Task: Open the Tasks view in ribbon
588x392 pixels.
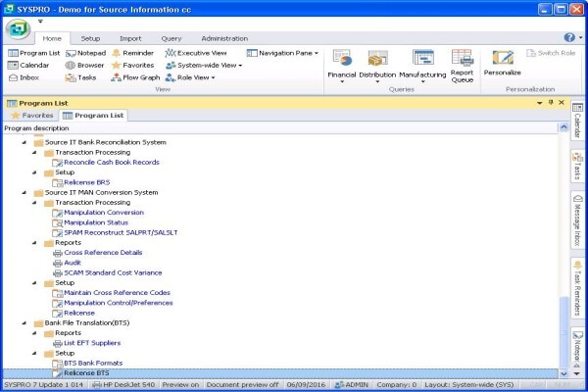Action: click(80, 77)
